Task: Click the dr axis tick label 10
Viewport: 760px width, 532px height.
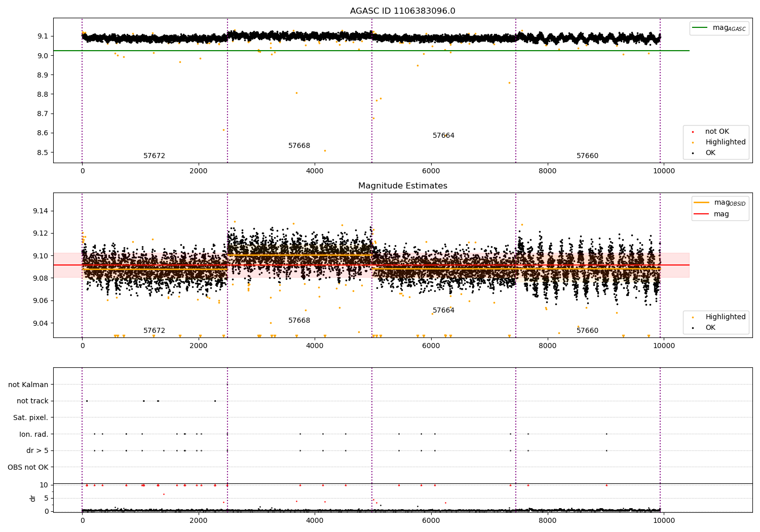Action: (x=44, y=485)
